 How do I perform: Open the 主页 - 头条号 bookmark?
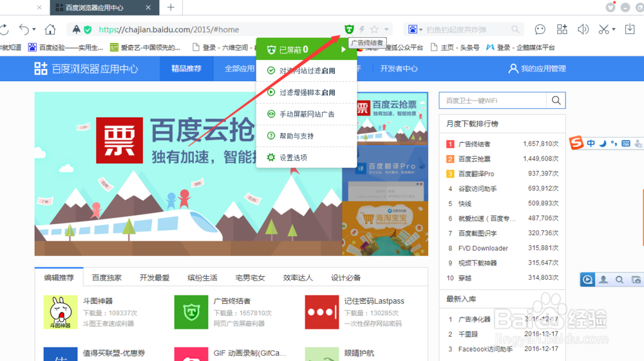pyautogui.click(x=455, y=48)
